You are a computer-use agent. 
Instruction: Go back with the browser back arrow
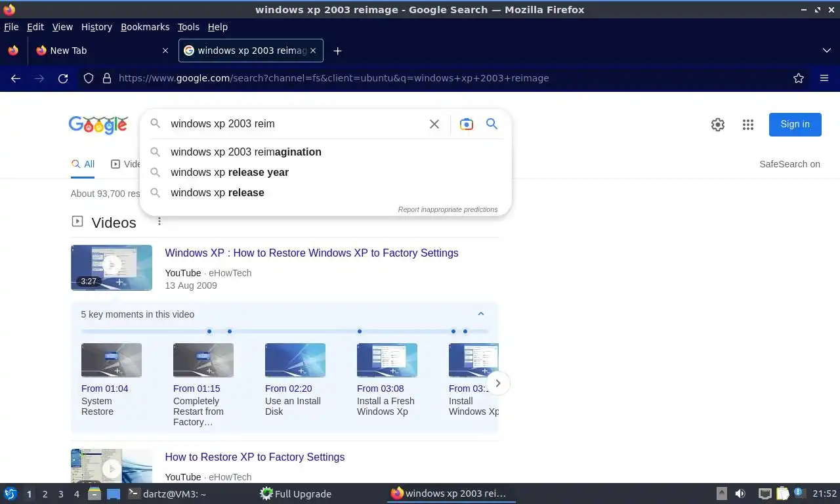tap(16, 78)
